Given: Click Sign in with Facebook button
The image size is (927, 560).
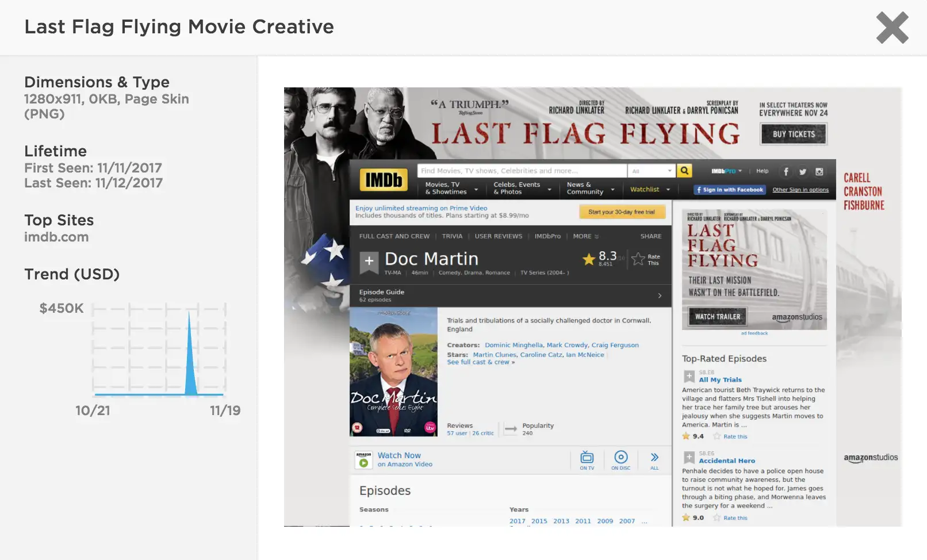Looking at the screenshot, I should pos(729,190).
